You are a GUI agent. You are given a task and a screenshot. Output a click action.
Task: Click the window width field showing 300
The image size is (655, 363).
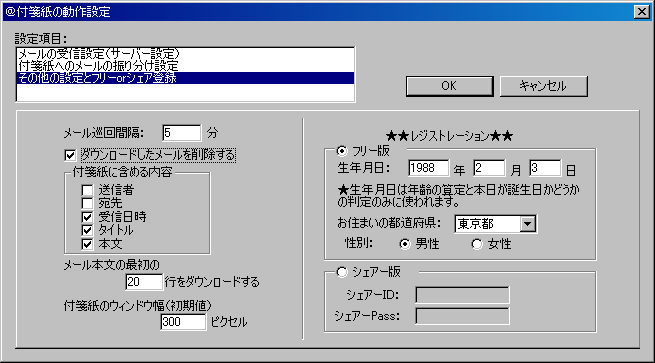[183, 322]
